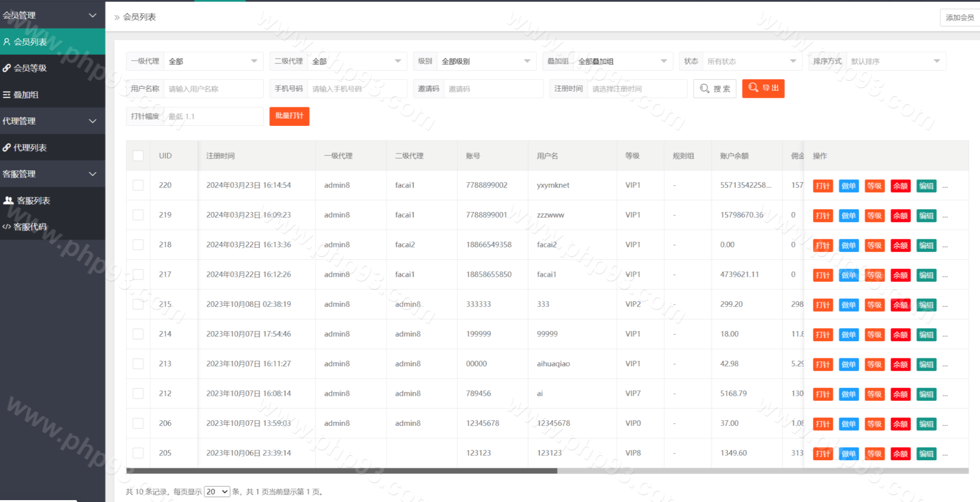
Task: Check the select-all checkbox in table header
Action: click(x=138, y=156)
